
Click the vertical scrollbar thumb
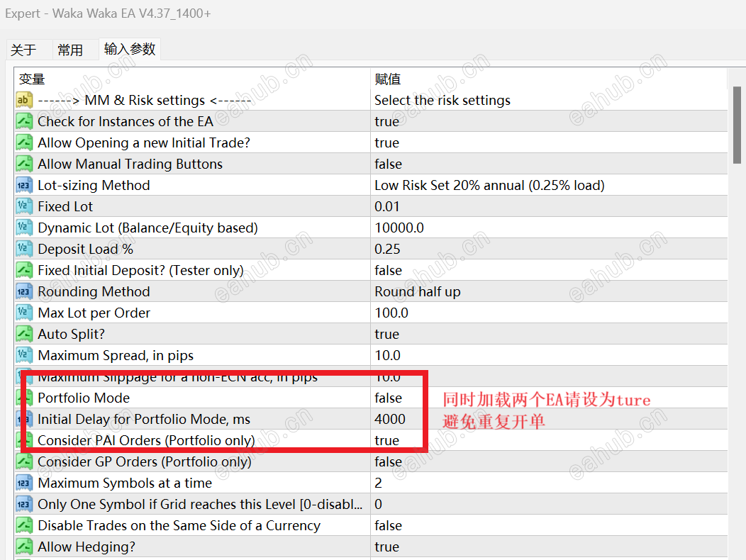(737, 125)
